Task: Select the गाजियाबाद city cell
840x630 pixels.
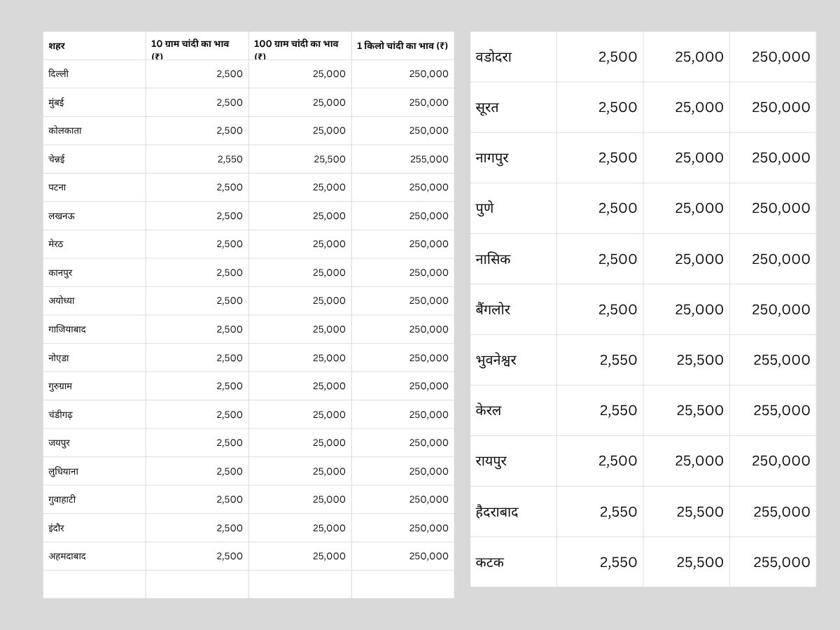Action: 67,330
